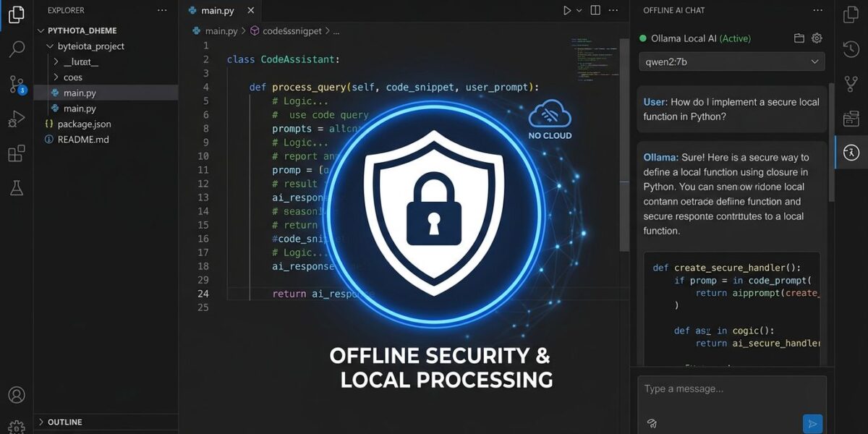The image size is (868, 434).
Task: Click the User question chat message
Action: point(731,109)
